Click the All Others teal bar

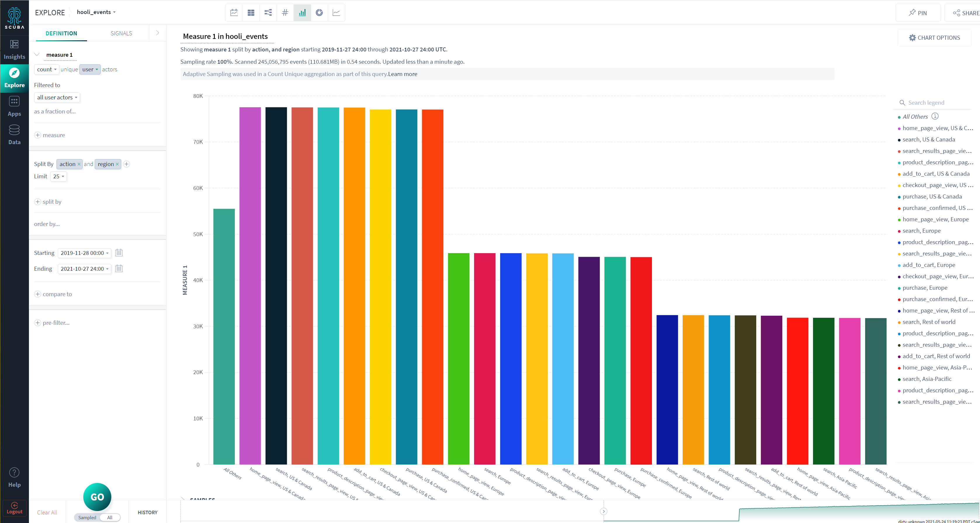pyautogui.click(x=224, y=336)
